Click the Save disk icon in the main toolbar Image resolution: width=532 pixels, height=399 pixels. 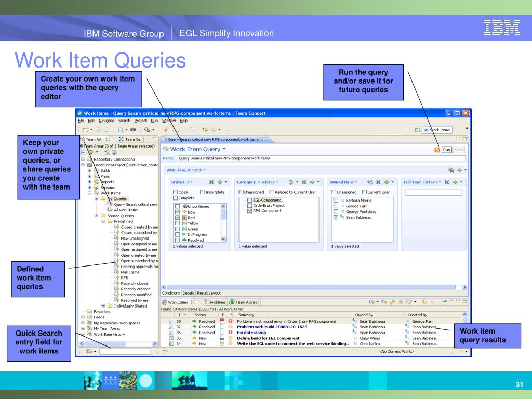98,129
